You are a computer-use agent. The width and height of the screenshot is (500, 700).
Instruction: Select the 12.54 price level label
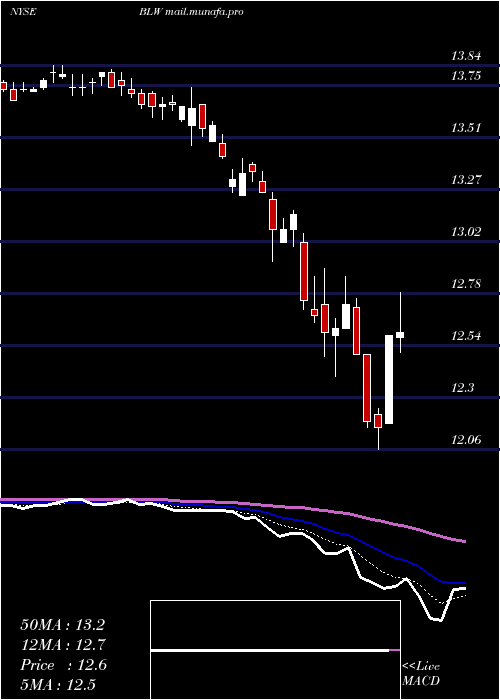click(466, 336)
